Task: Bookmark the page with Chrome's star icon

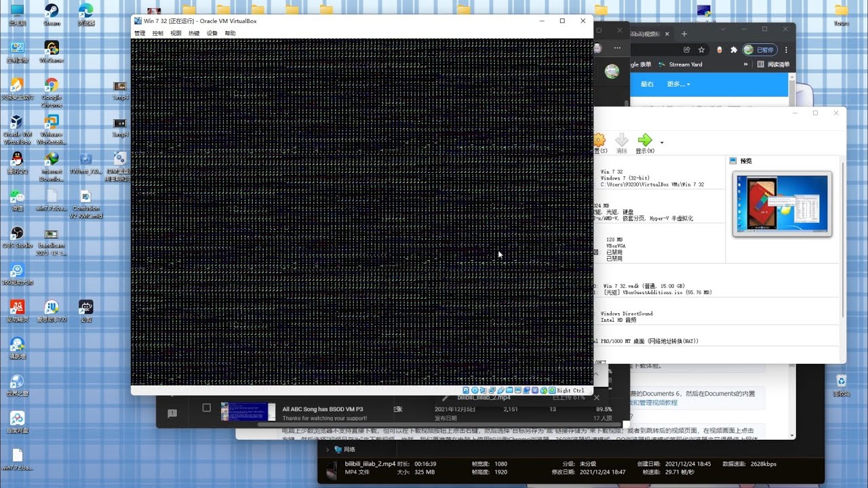Action: (x=702, y=49)
